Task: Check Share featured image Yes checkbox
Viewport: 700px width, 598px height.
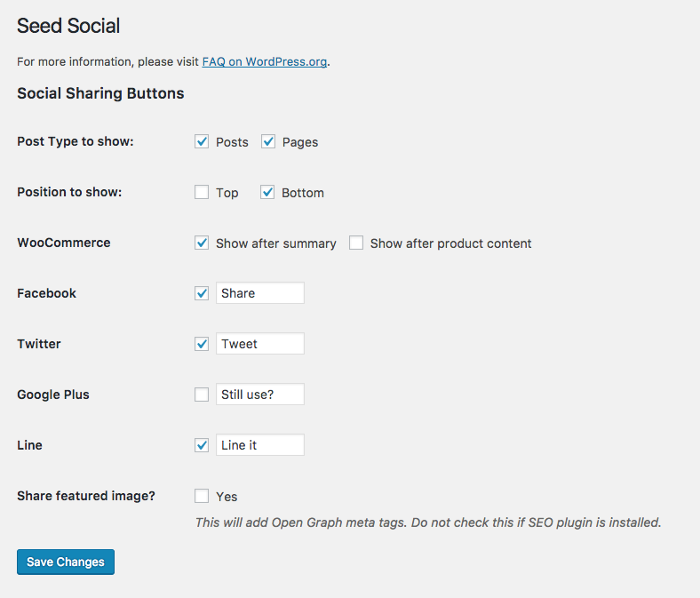Action: click(x=202, y=496)
